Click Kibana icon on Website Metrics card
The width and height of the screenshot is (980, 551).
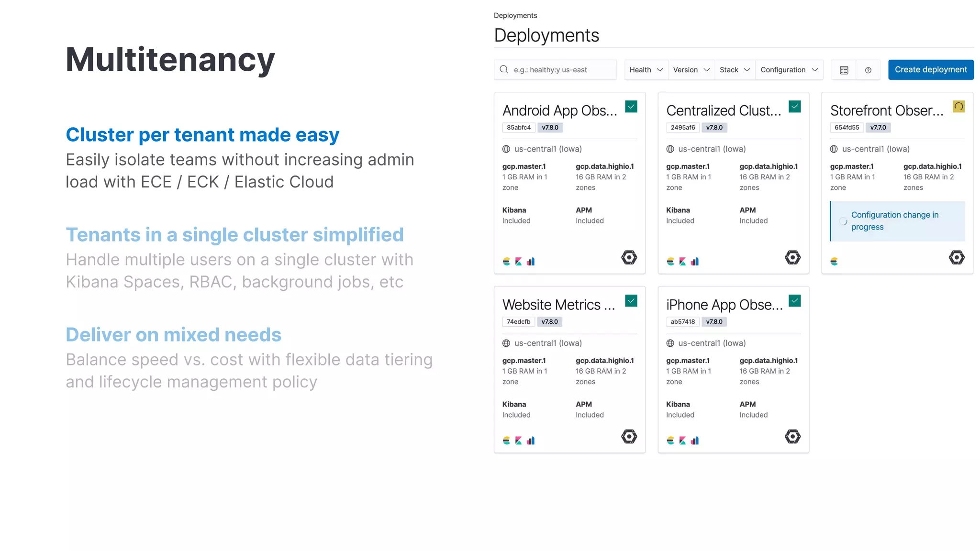[519, 441]
